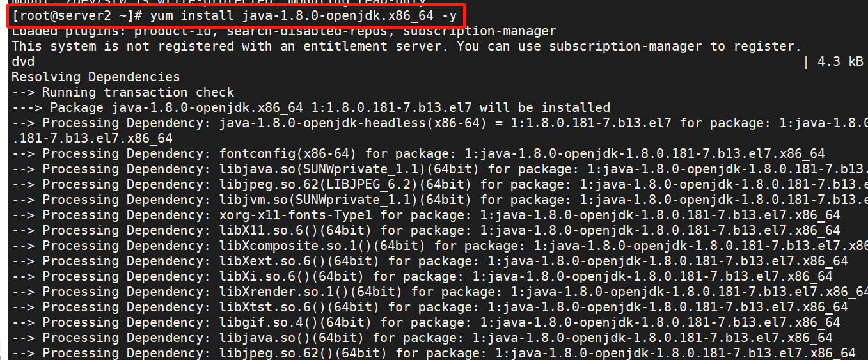The height and width of the screenshot is (360, 868).
Task: Click the libgif.so.4 dependency line
Action: 426,322
